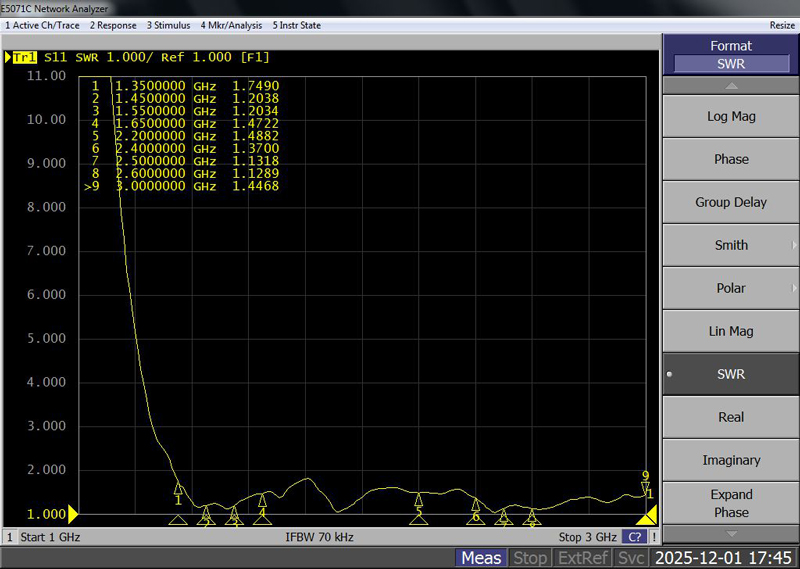Click the C? calibration status indicator
This screenshot has height=569, width=800.
pyautogui.click(x=634, y=537)
